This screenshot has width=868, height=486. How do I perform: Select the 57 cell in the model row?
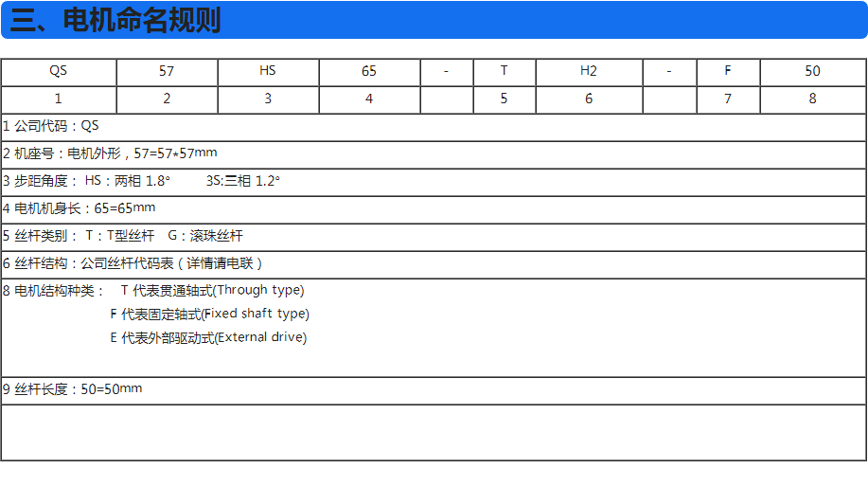click(167, 72)
